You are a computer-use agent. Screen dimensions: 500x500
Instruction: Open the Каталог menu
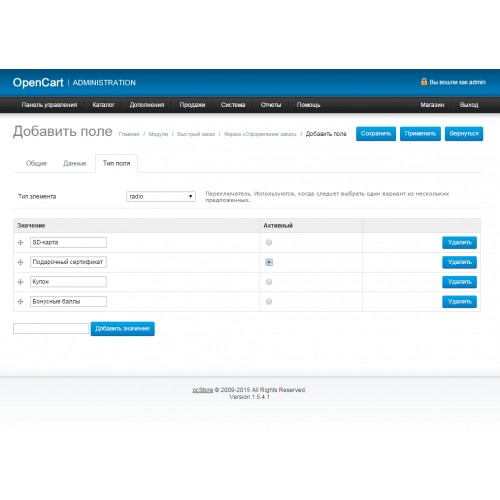pos(103,105)
